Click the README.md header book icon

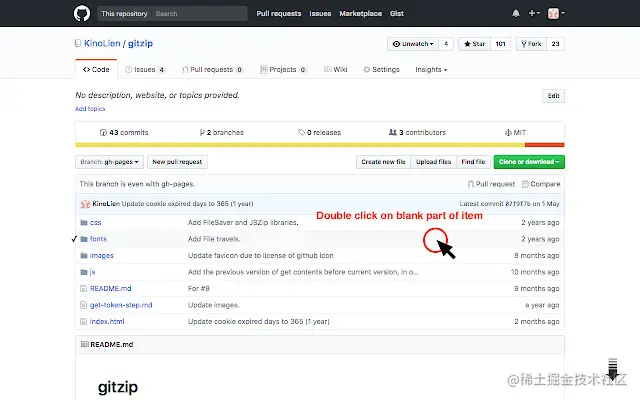tap(84, 344)
